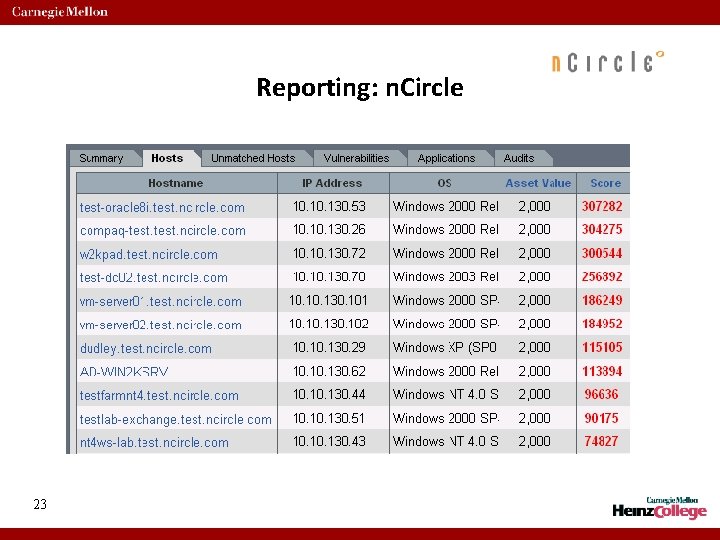This screenshot has width=720, height=540.
Task: Sort by Score column header
Action: (x=605, y=183)
